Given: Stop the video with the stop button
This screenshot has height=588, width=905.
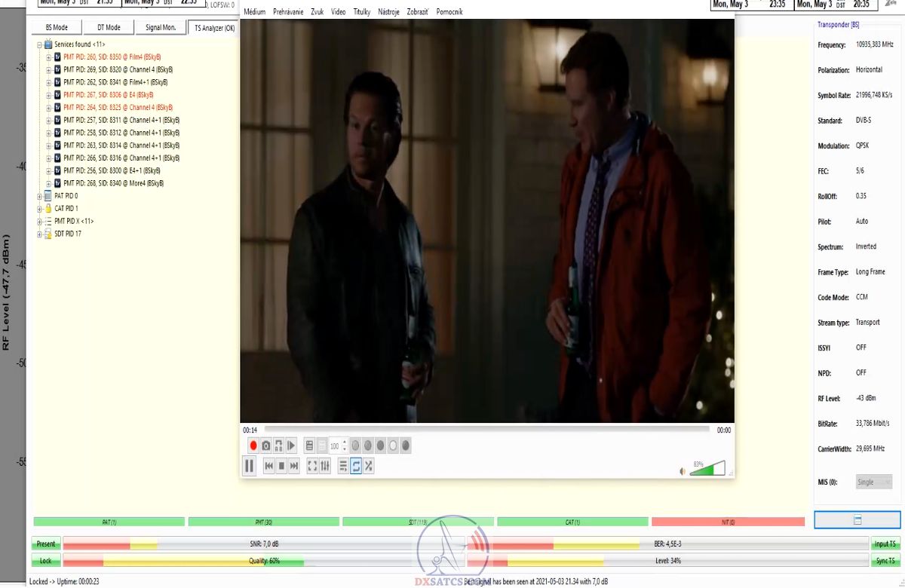Looking at the screenshot, I should (281, 467).
